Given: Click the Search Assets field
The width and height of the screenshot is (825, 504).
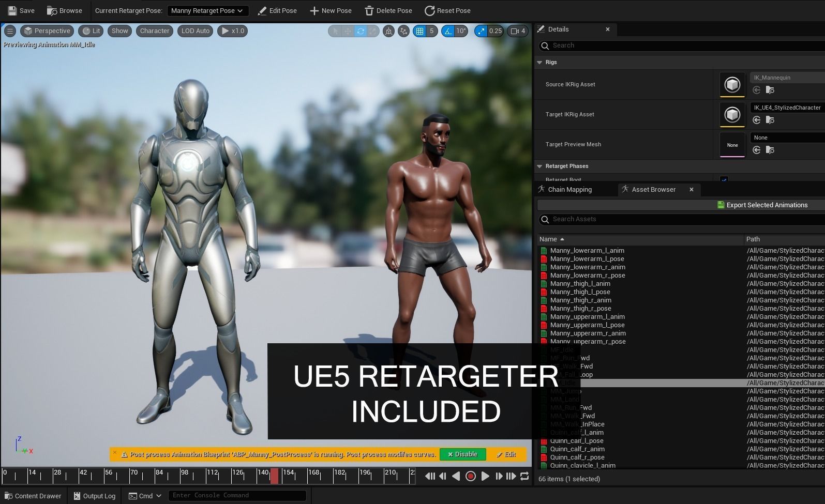Looking at the screenshot, I should pos(682,219).
